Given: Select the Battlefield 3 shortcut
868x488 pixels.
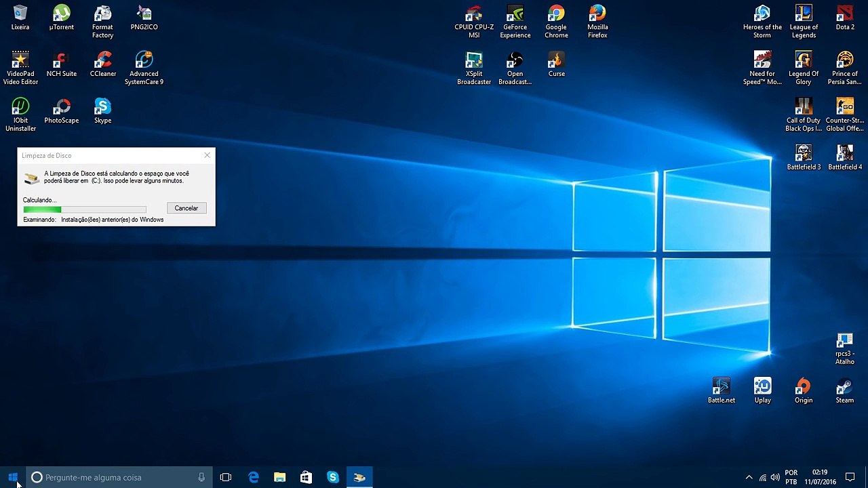Looking at the screenshot, I should [x=804, y=157].
